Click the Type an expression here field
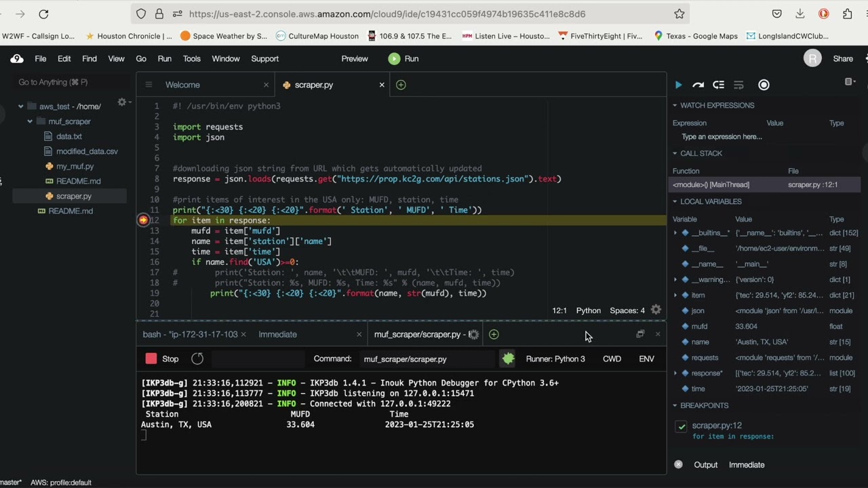868x488 pixels. click(722, 136)
